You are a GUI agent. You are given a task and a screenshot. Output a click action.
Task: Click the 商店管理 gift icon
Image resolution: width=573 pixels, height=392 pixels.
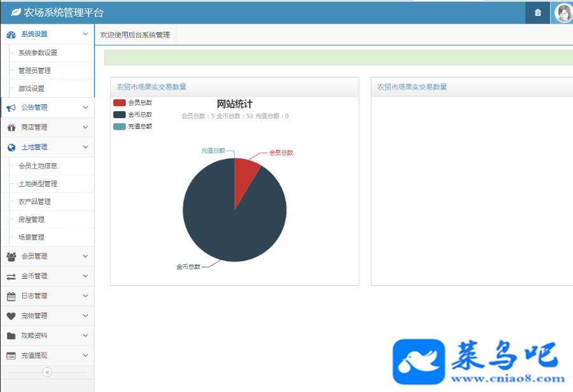point(11,127)
